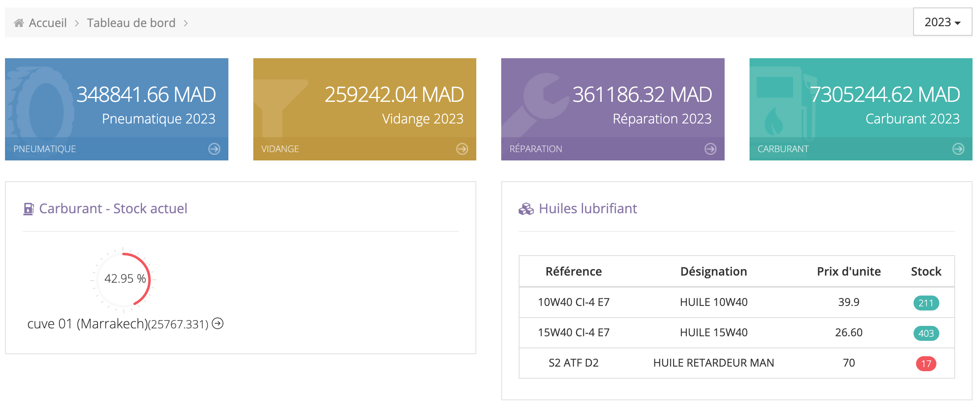Go to the Accueil breadcrumb link
The image size is (980, 414).
pos(47,23)
